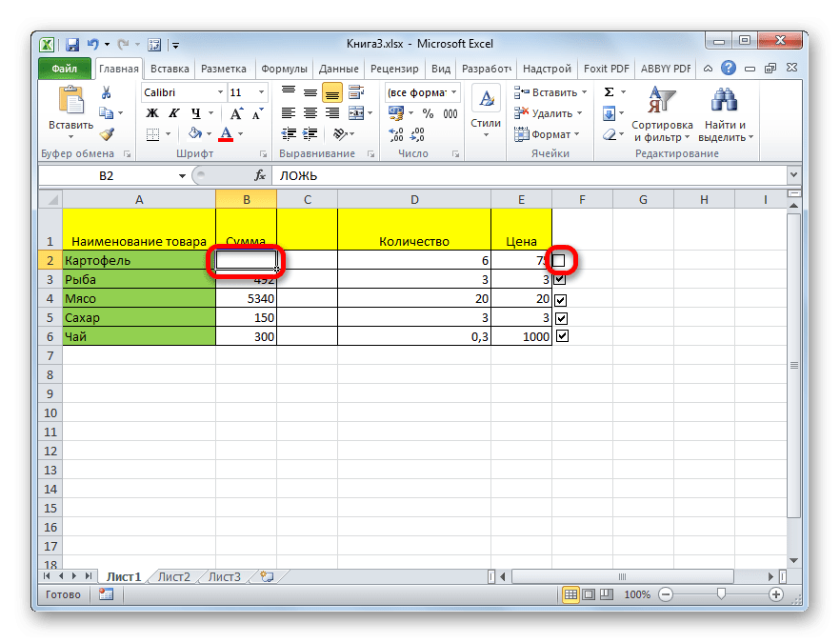Image resolution: width=840 pixels, height=643 pixels.
Task: Click the font color A swatch
Action: [226, 134]
